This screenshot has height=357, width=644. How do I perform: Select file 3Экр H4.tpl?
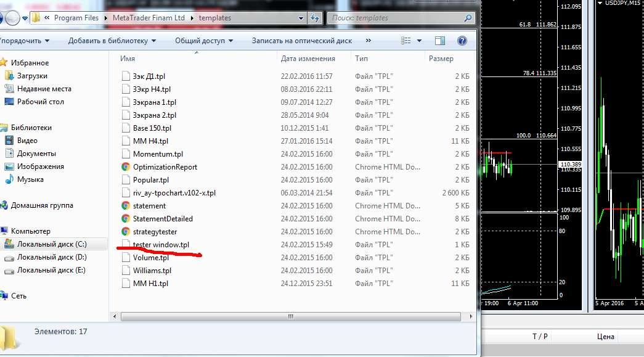point(152,89)
